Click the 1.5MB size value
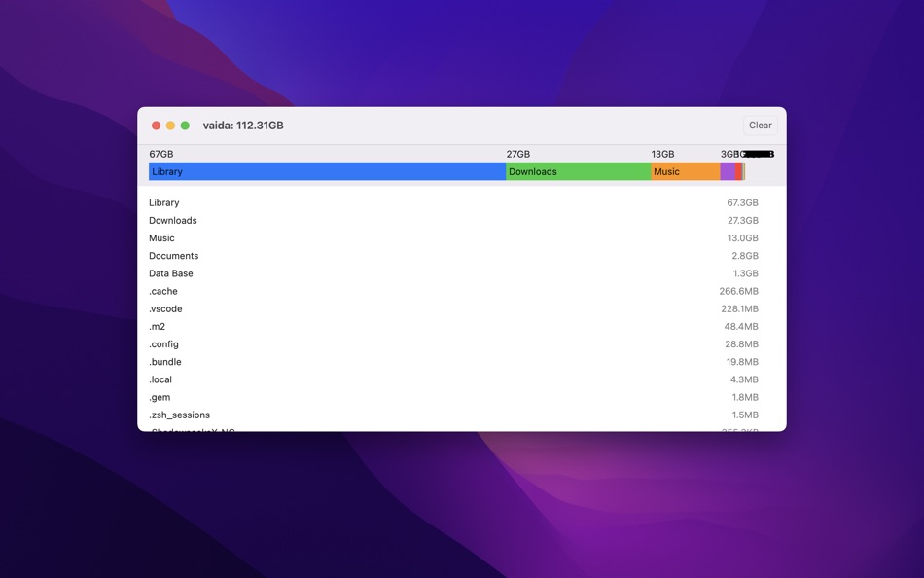 (745, 415)
